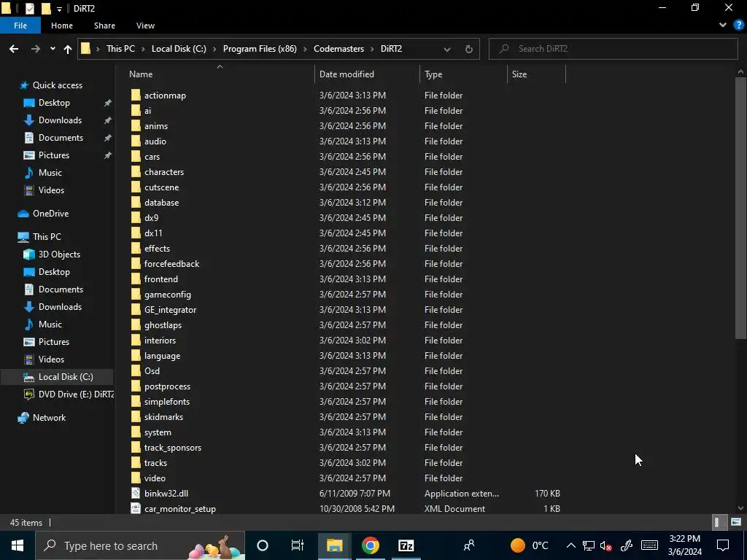Click muted volume tray icon

click(x=606, y=545)
